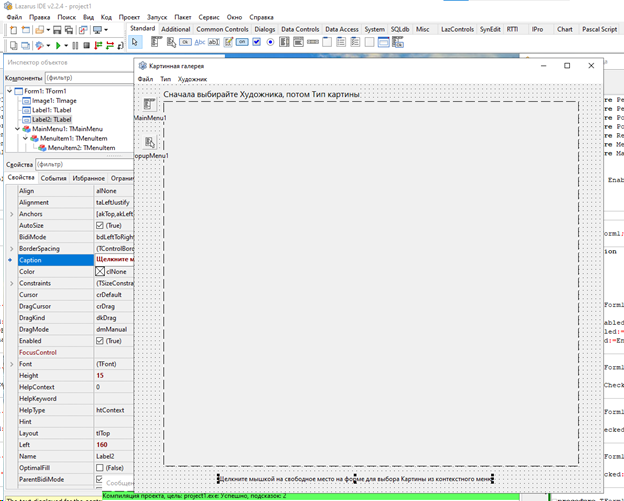Image resolution: width=624 pixels, height=501 pixels.
Task: Toggle the Enabled property checkbox
Action: point(99,341)
